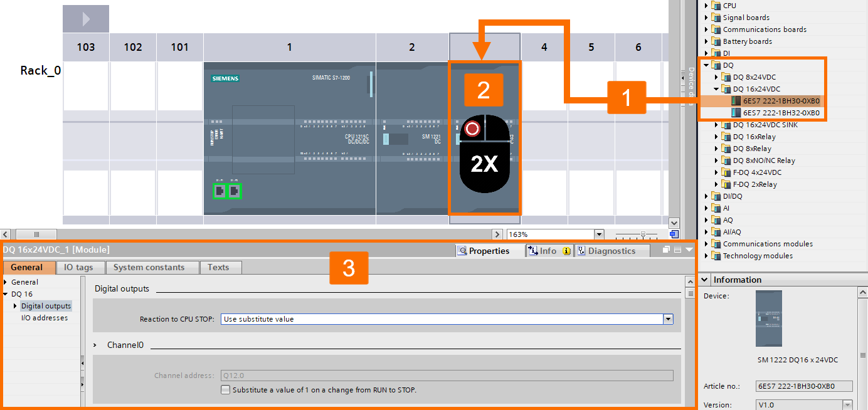The width and height of the screenshot is (868, 410).
Task: Click the yellow info icon on the Info tab
Action: (568, 250)
